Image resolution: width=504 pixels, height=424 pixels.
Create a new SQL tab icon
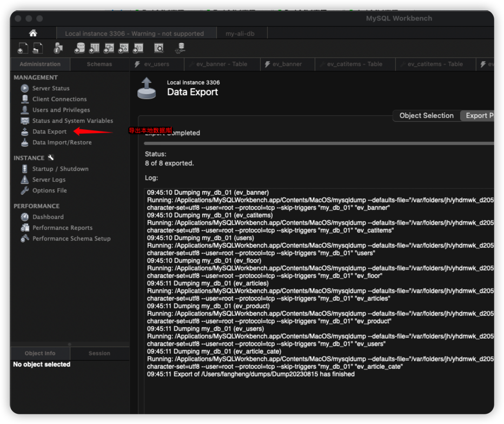click(x=23, y=48)
